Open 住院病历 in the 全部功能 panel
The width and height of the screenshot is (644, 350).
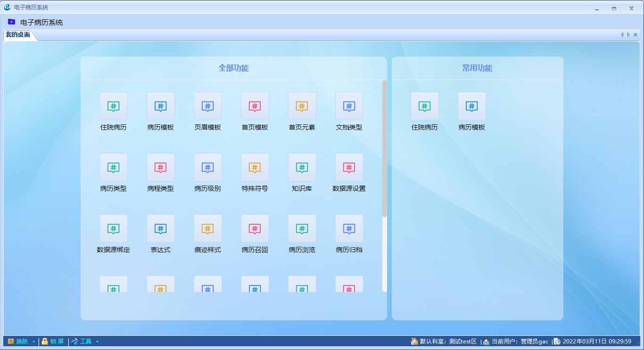point(114,106)
